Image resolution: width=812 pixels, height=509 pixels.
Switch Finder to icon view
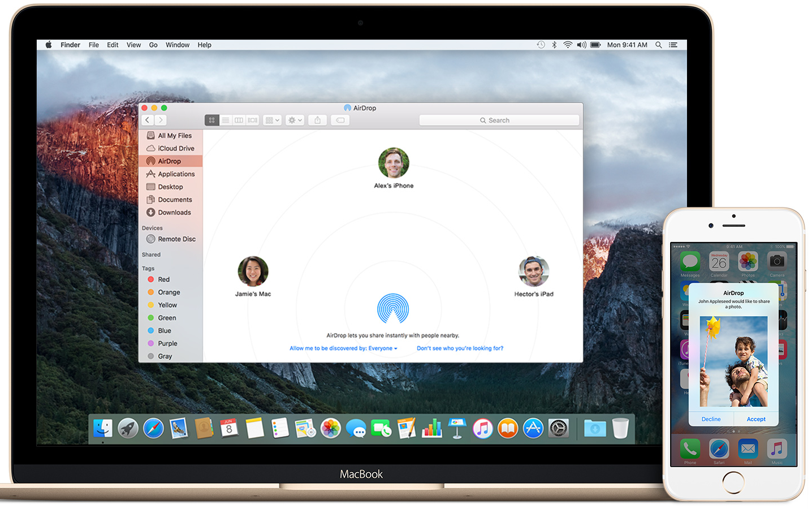211,120
